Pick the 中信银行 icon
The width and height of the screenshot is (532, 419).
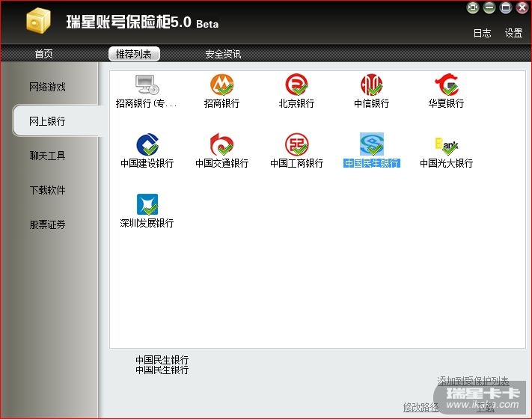tap(372, 85)
